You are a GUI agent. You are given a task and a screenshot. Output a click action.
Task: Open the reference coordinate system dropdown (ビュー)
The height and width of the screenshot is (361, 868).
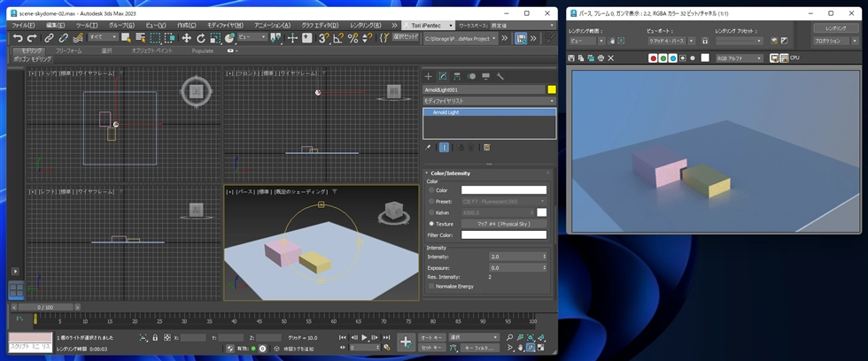252,37
